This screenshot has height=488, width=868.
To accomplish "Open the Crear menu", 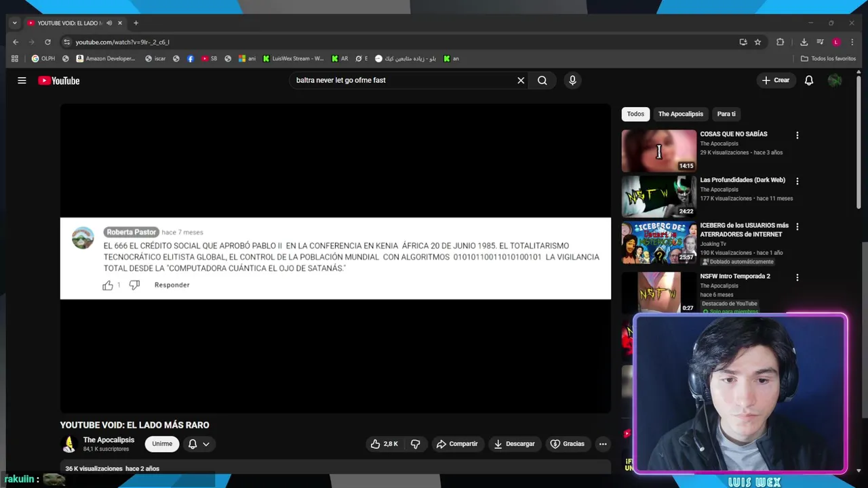I will (x=776, y=81).
